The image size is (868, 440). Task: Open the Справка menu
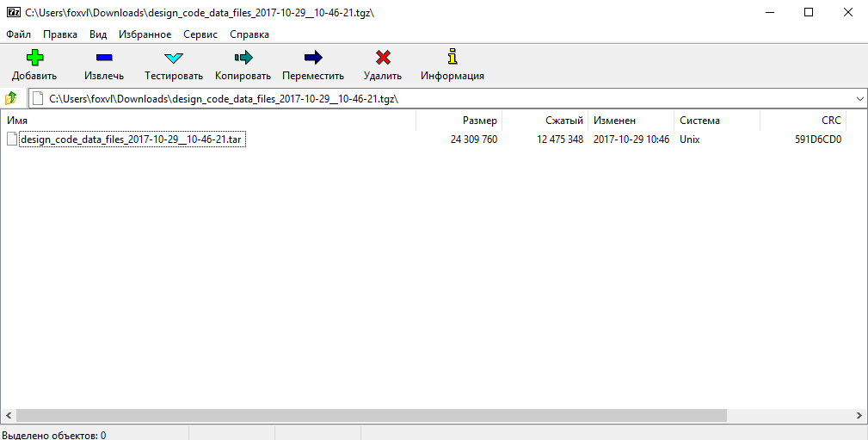(249, 34)
